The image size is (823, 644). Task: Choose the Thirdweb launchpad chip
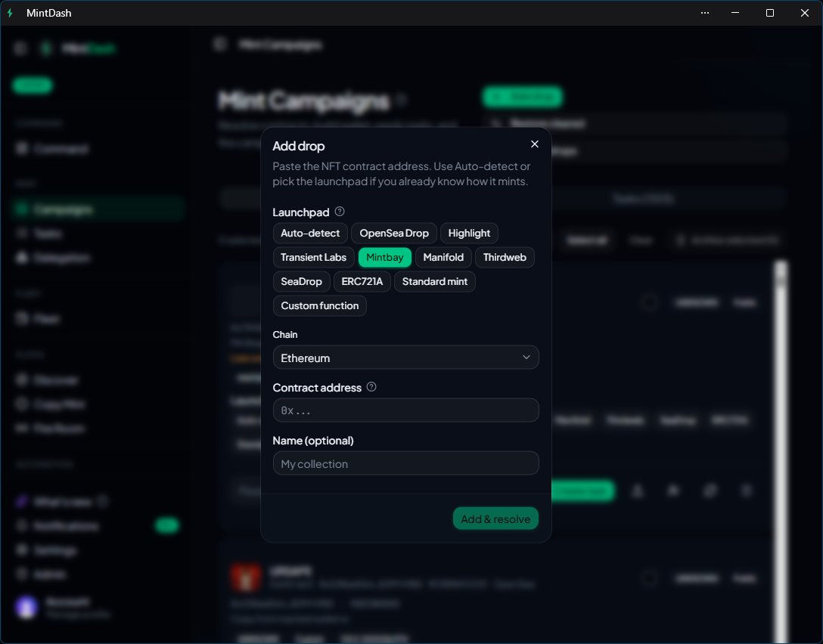pos(505,258)
